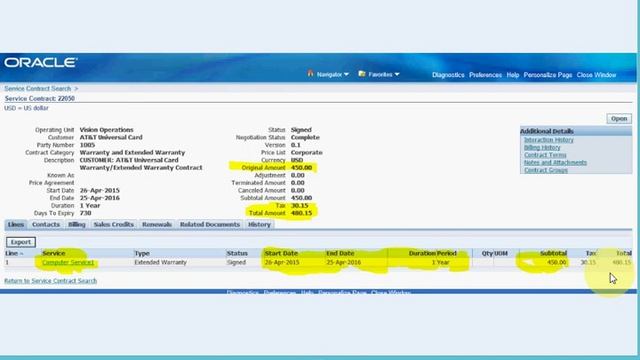Click the Open button

coord(619,119)
